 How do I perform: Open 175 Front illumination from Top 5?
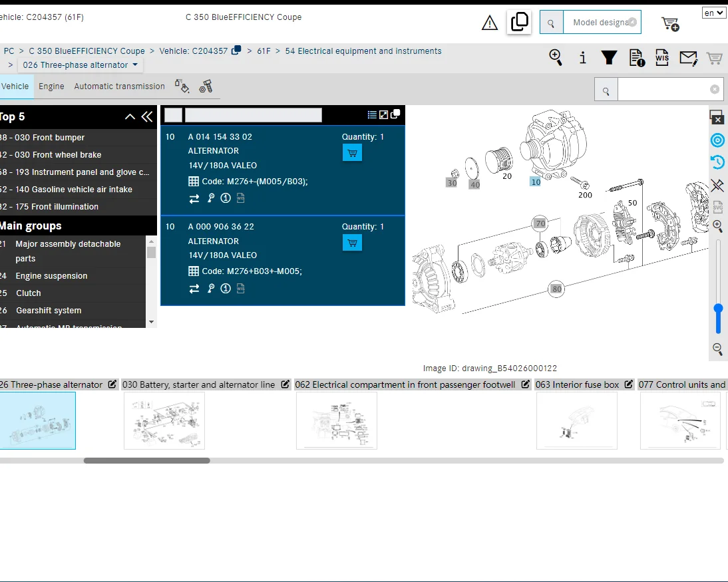[x=78, y=207]
